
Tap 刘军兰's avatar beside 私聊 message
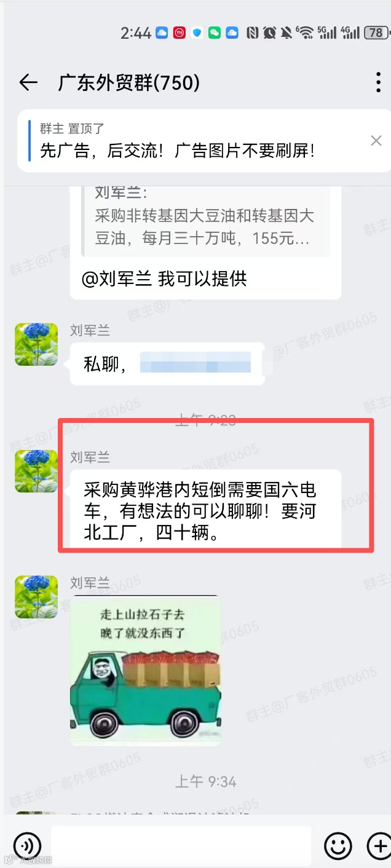[36, 344]
